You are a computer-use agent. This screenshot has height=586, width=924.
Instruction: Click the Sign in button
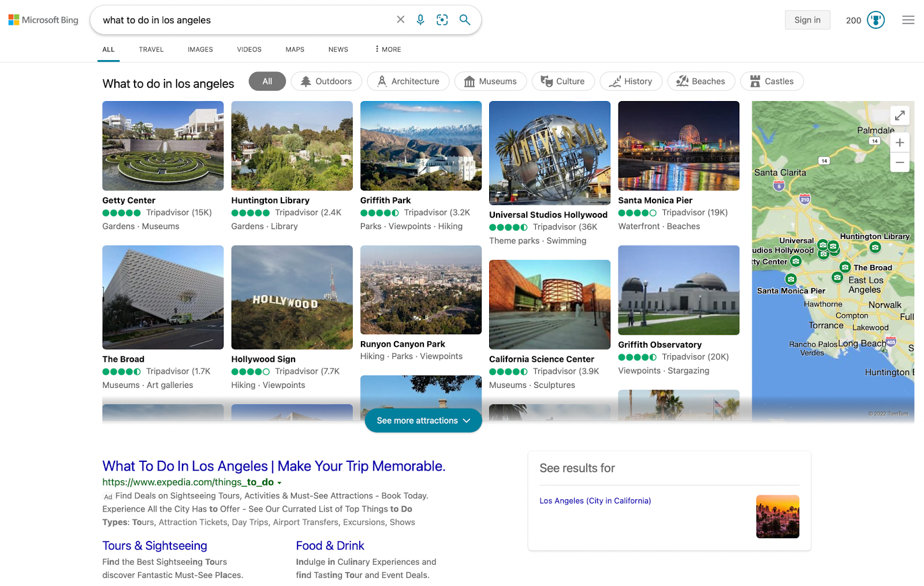pos(807,20)
